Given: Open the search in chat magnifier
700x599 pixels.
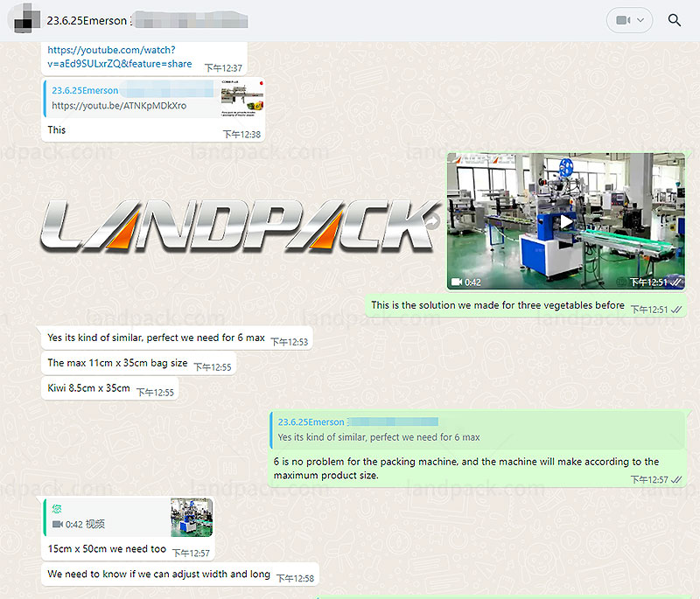Looking at the screenshot, I should tap(674, 20).
